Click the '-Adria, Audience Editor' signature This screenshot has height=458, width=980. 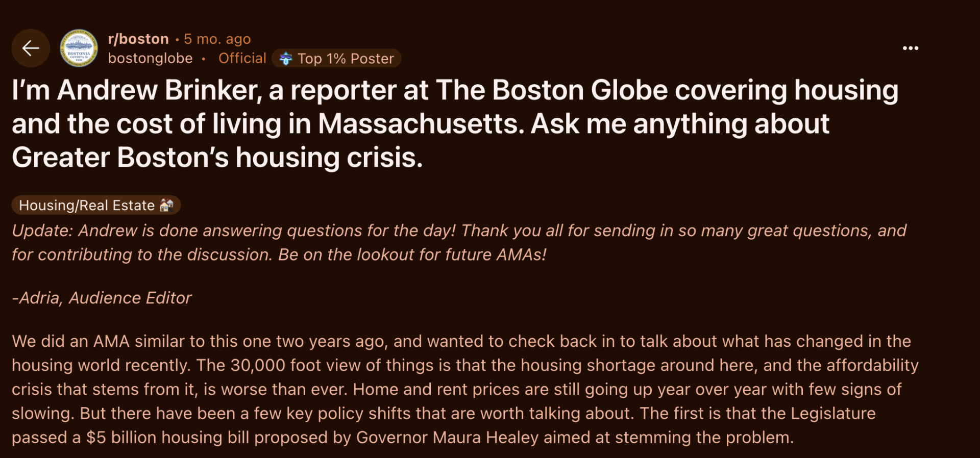point(102,298)
